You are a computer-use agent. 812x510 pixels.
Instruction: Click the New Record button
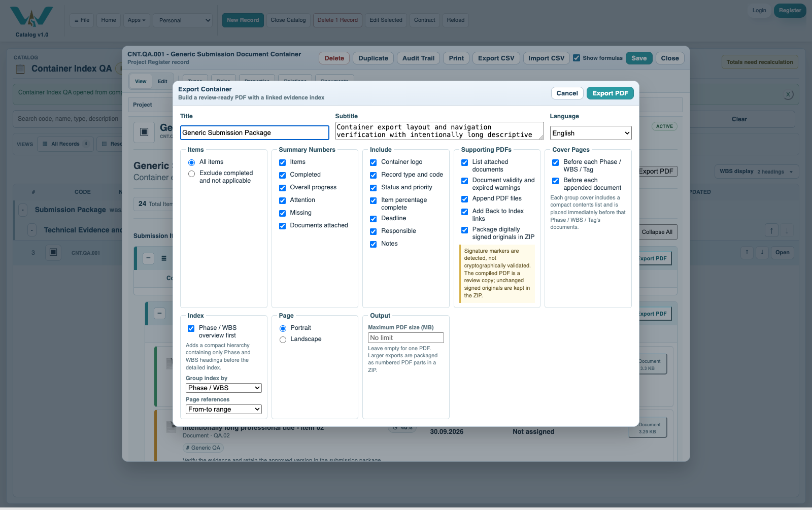coord(243,20)
